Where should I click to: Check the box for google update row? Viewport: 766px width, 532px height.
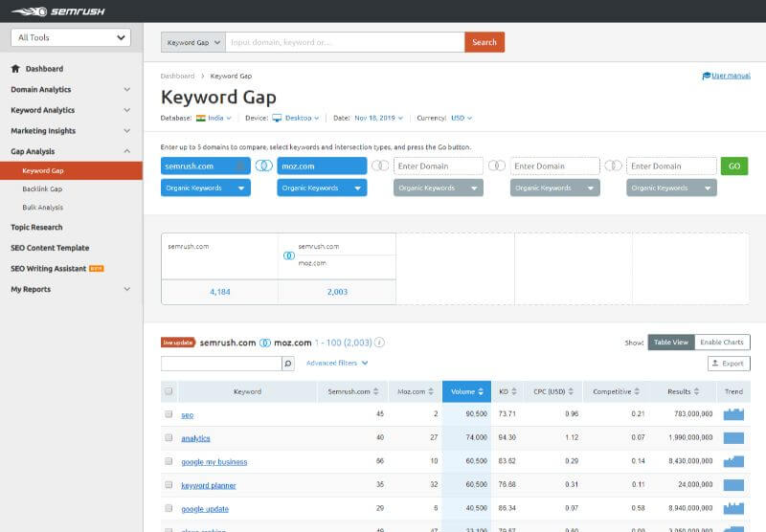(169, 508)
